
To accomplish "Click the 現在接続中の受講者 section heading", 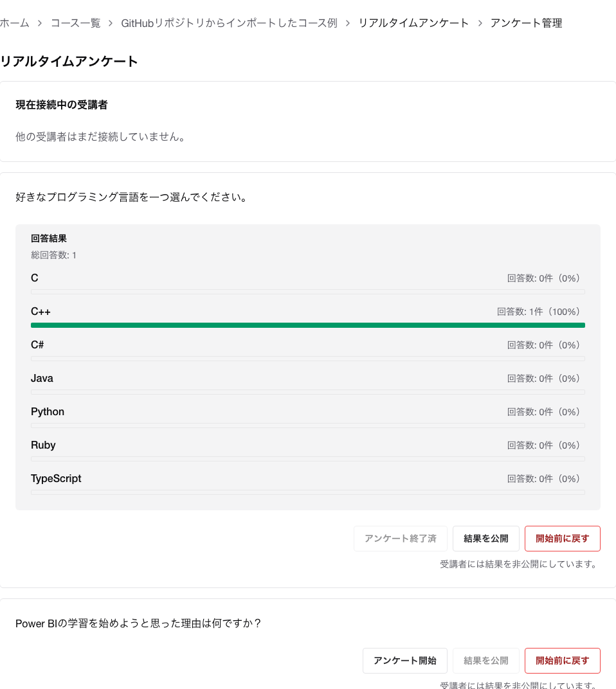I will [61, 105].
